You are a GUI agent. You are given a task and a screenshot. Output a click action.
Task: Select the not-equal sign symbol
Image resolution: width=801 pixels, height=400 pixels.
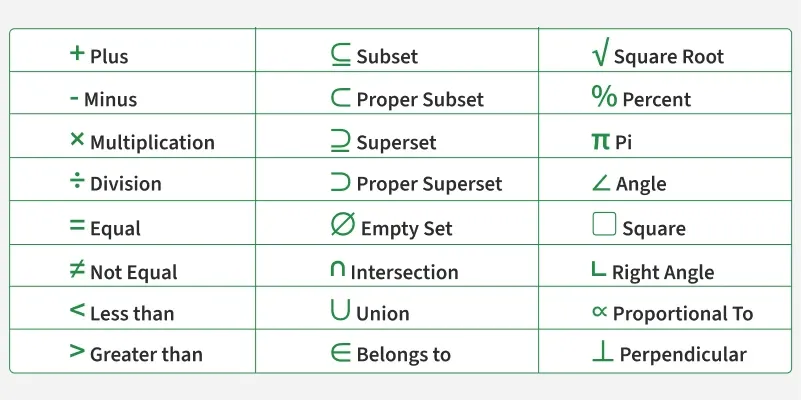(77, 269)
